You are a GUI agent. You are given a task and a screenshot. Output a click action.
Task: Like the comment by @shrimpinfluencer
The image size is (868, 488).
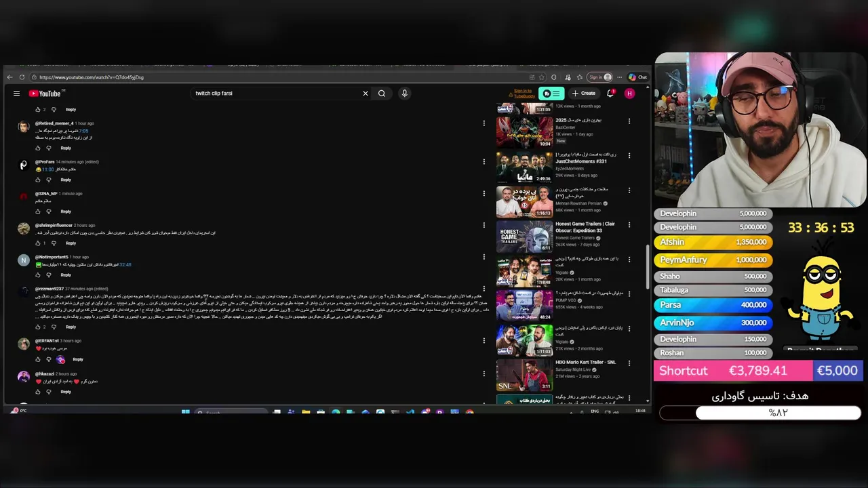(38, 243)
